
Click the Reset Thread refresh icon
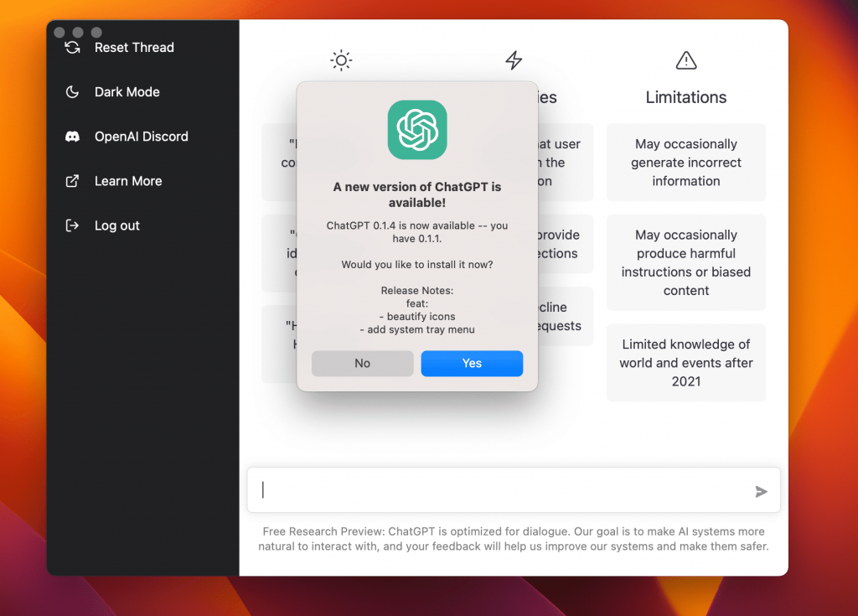[72, 48]
